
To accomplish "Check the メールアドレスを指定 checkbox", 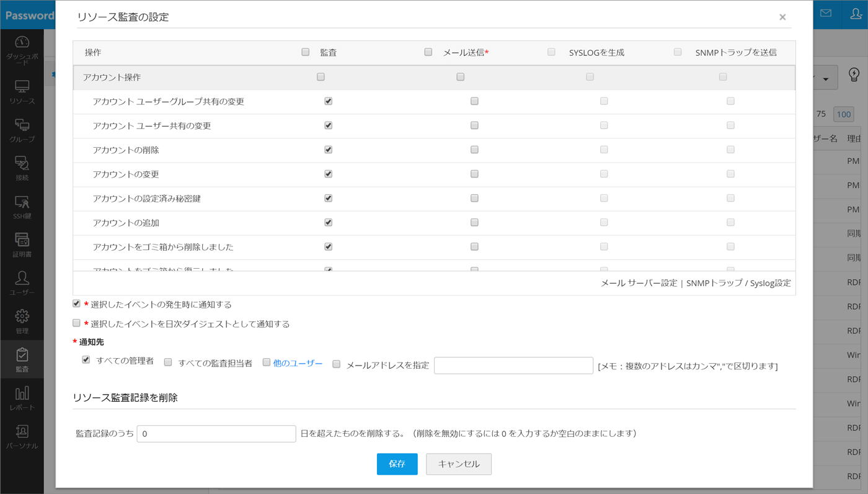I will click(336, 364).
